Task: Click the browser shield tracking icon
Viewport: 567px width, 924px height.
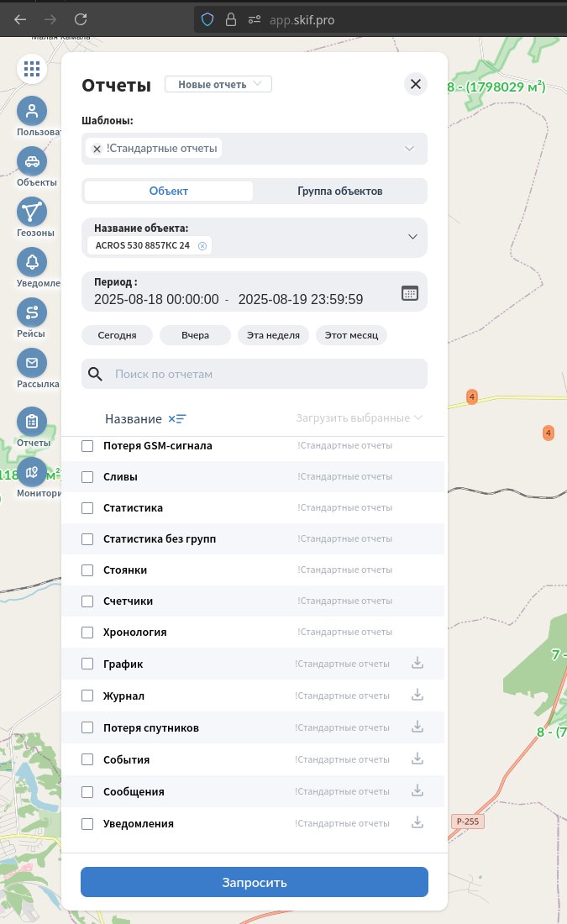Action: (207, 19)
